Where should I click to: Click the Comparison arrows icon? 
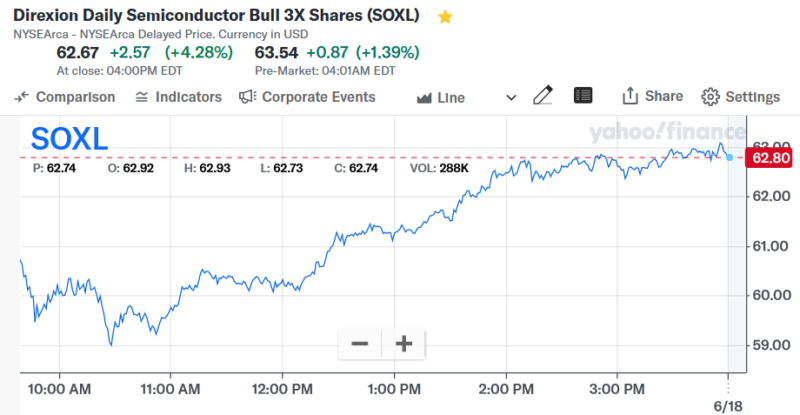pyautogui.click(x=22, y=97)
